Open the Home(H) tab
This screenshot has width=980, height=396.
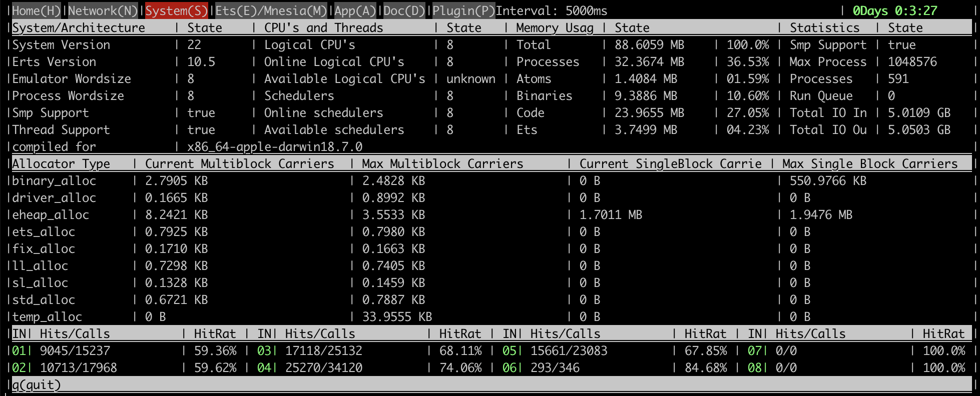coord(36,10)
